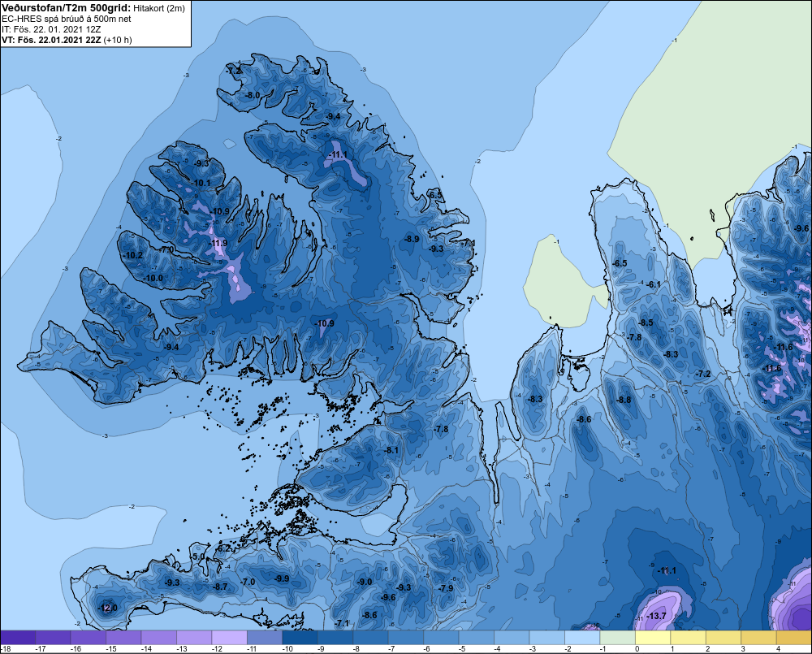Click the -6 legend scale label
Screen dimensions: 812x654
pos(427,648)
